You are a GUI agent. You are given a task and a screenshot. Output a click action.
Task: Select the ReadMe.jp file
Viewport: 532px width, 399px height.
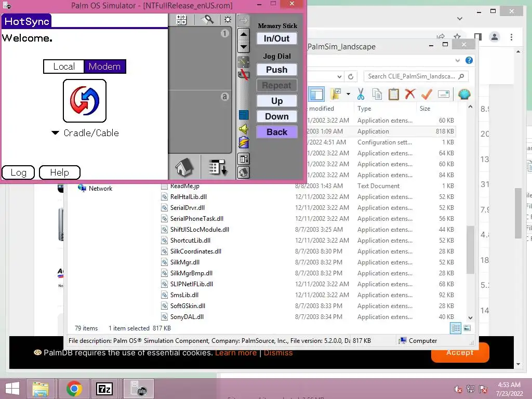click(x=185, y=186)
